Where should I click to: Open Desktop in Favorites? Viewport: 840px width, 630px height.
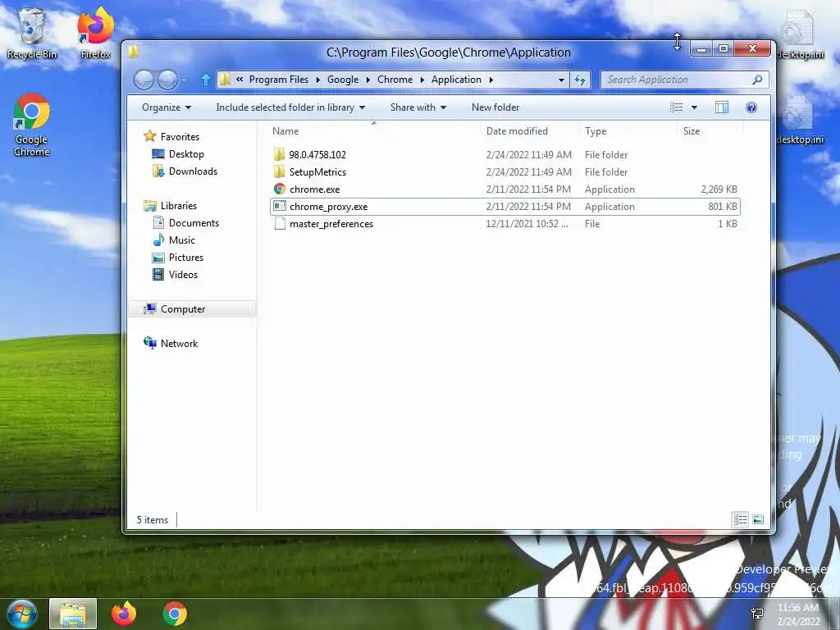click(x=186, y=153)
